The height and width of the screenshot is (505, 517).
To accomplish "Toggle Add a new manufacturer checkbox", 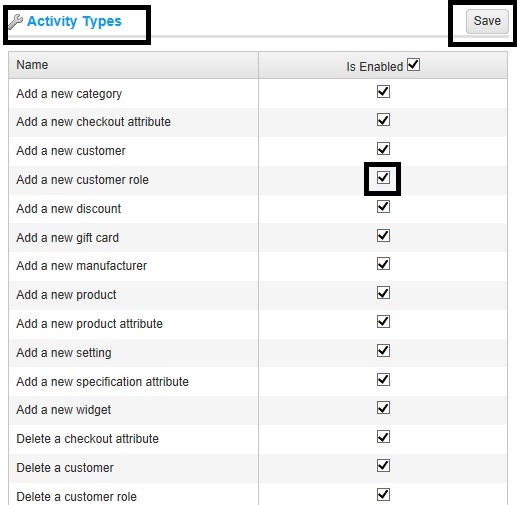I will click(x=383, y=264).
